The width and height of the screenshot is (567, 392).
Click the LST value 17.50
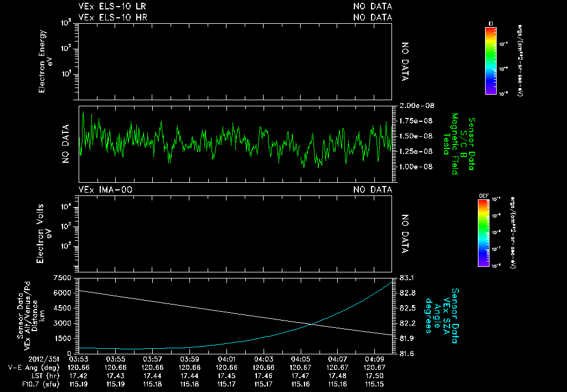pyautogui.click(x=374, y=376)
